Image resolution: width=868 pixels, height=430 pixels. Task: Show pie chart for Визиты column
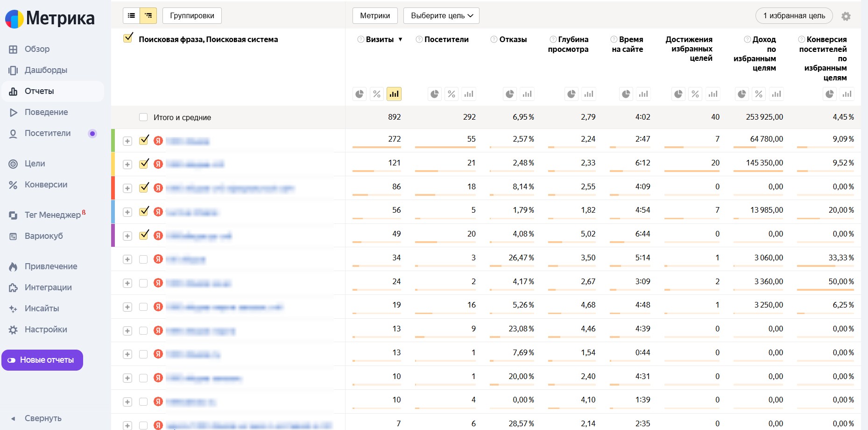coord(360,94)
